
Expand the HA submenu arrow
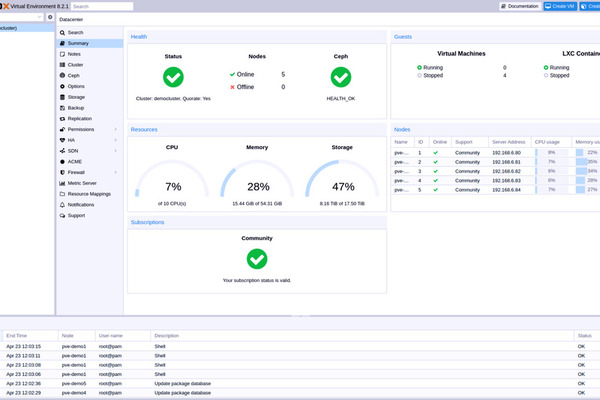pyautogui.click(x=116, y=140)
